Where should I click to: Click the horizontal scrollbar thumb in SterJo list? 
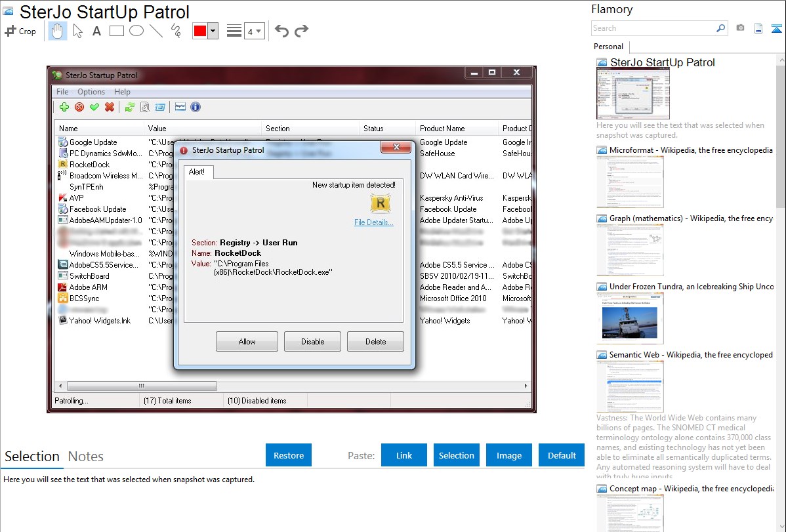142,386
